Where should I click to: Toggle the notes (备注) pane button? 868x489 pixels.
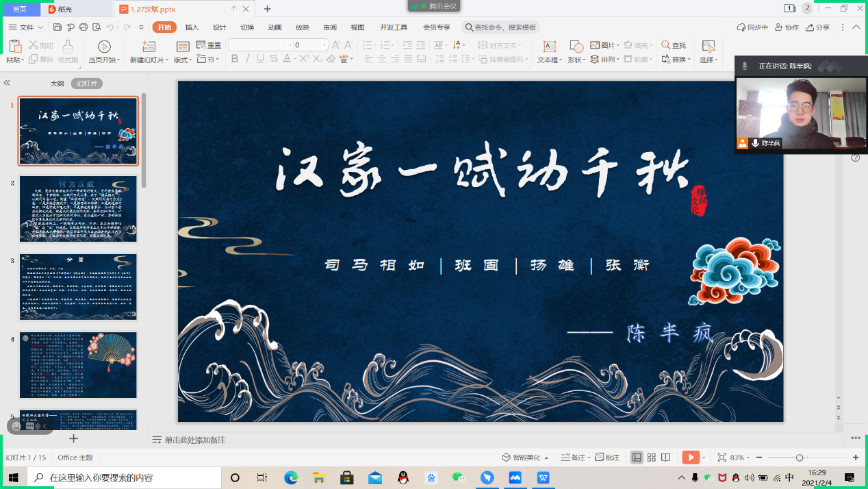pos(573,457)
